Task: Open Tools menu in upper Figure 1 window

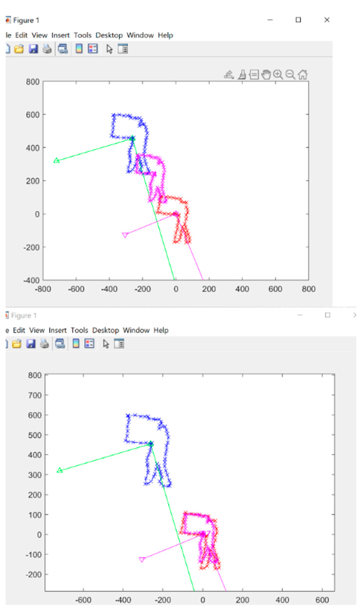Action: point(83,35)
